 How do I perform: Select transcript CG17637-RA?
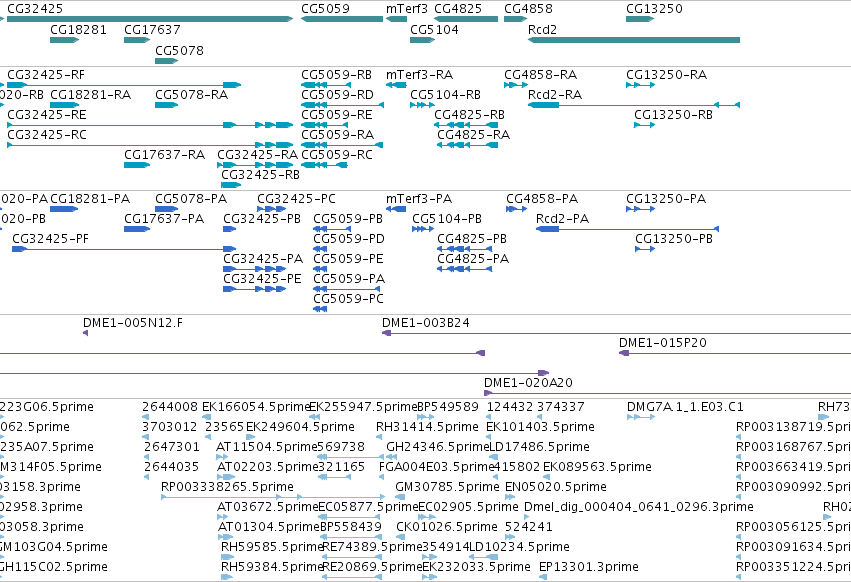click(x=137, y=165)
